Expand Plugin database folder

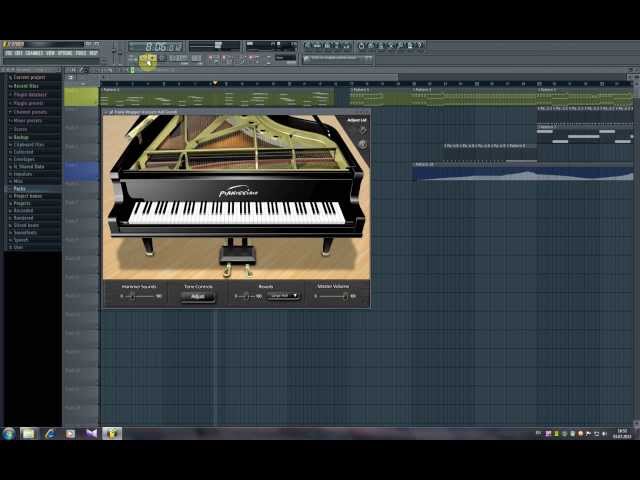pos(30,95)
